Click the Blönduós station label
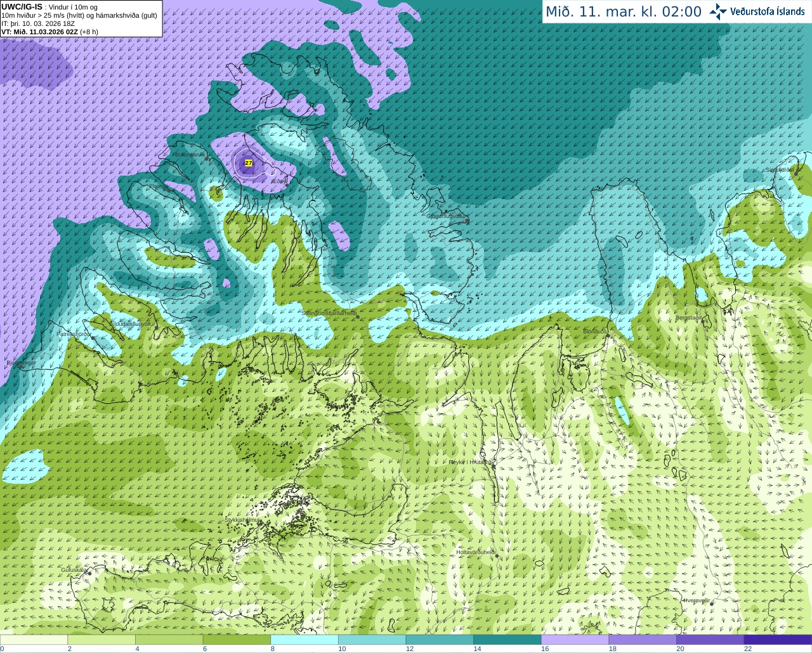812x653 pixels. [x=595, y=332]
